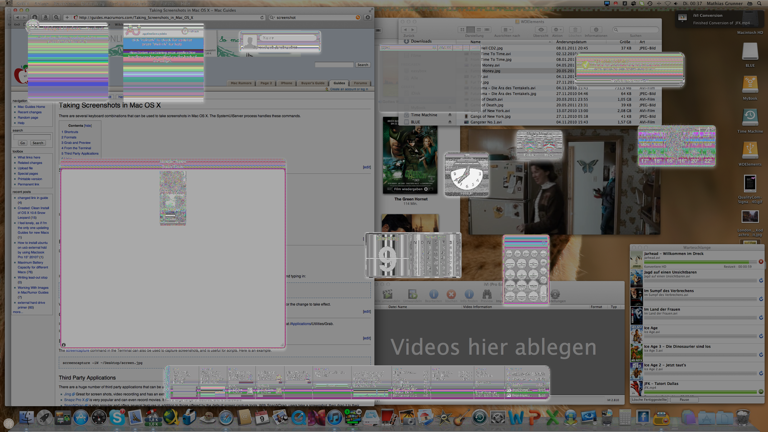Open the Buyer's Guide tab
768x432 pixels.
click(x=313, y=83)
